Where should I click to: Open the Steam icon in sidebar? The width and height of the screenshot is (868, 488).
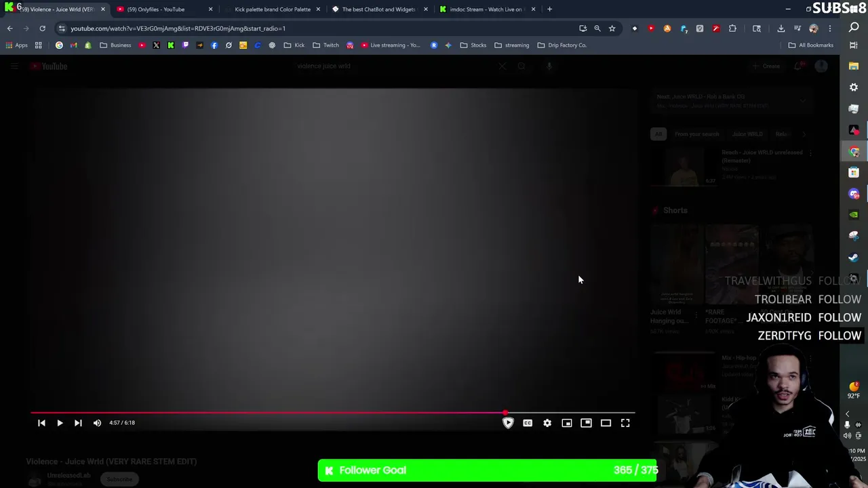point(854,258)
